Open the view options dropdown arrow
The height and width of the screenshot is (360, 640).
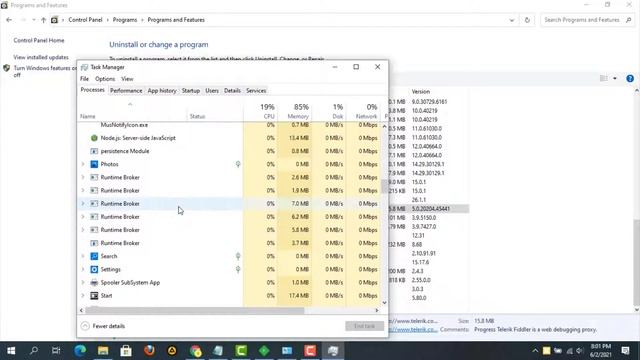615,78
